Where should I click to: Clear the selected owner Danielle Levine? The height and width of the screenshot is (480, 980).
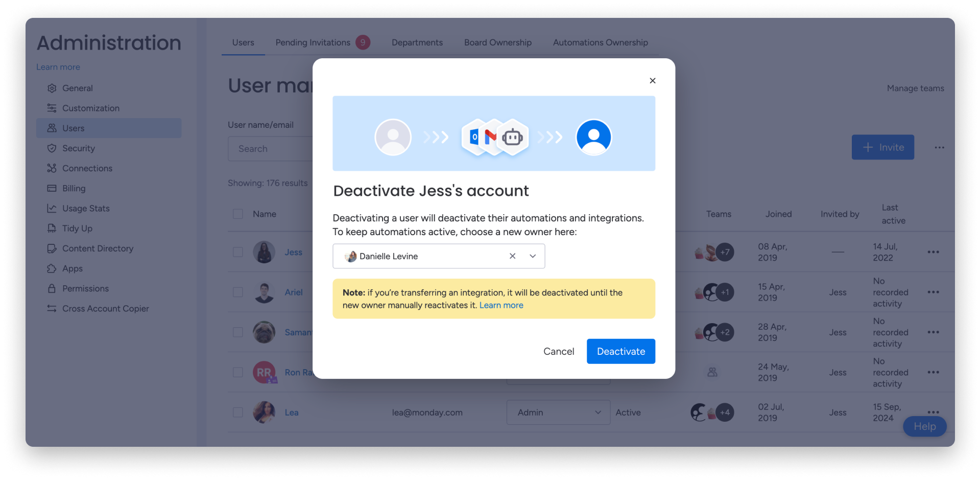[x=512, y=256]
